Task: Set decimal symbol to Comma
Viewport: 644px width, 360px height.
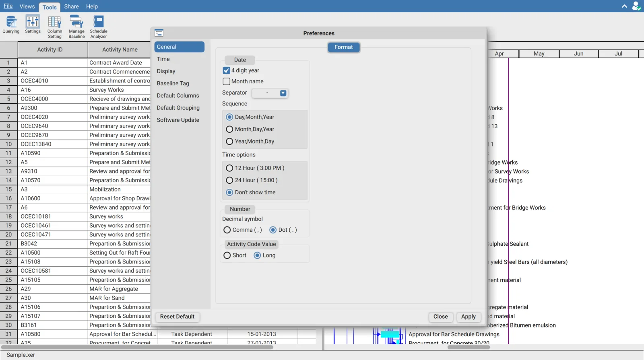Action: pyautogui.click(x=227, y=230)
